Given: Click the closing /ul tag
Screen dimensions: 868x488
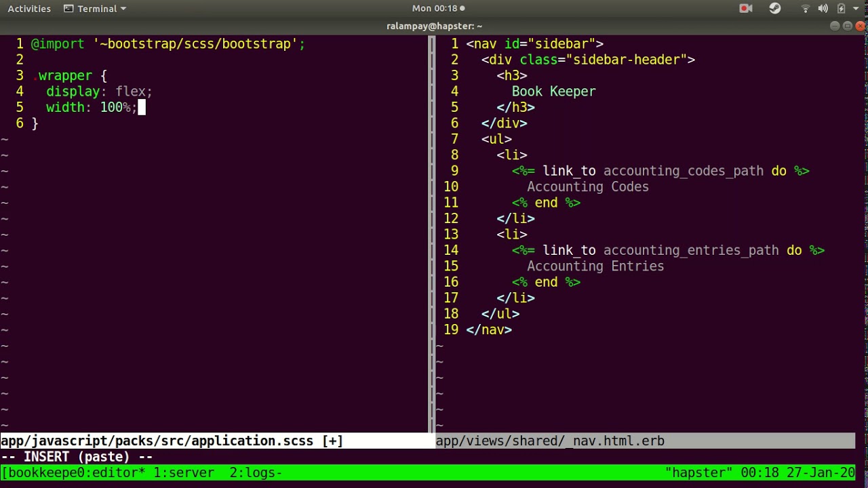Looking at the screenshot, I should coord(500,314).
